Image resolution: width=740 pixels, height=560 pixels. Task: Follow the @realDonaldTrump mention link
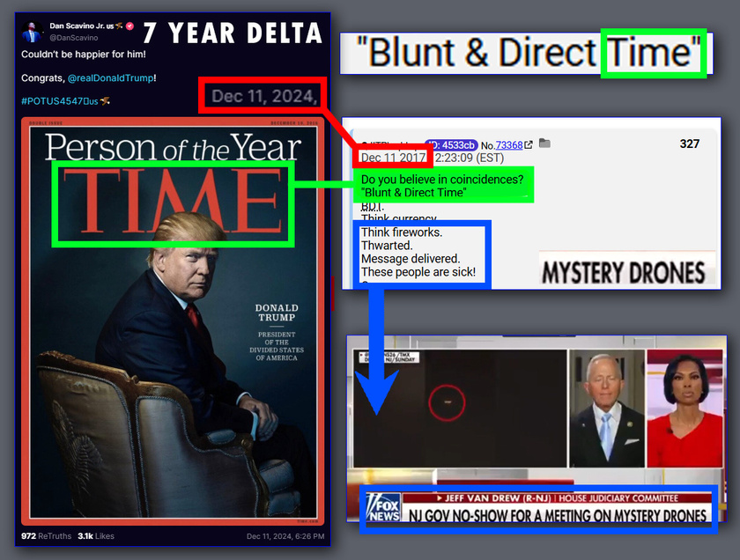coord(110,77)
